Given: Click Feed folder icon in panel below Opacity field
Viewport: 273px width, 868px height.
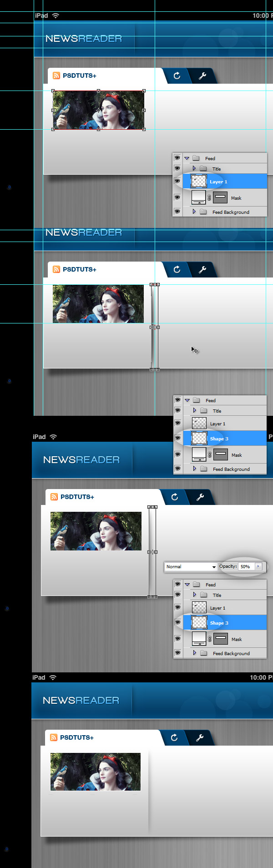Looking at the screenshot, I should (x=197, y=585).
